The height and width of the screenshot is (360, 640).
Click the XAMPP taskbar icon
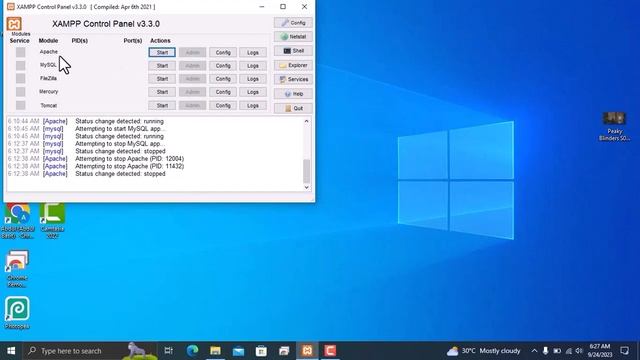pos(307,351)
